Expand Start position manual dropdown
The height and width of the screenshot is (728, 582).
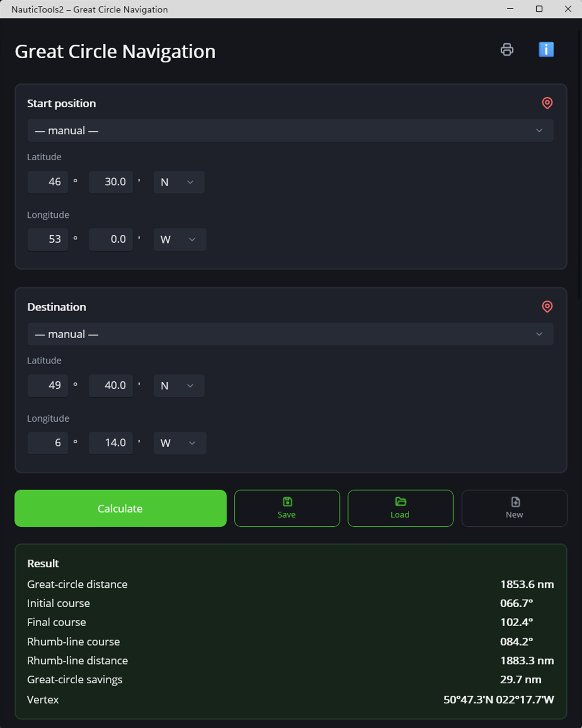point(290,131)
